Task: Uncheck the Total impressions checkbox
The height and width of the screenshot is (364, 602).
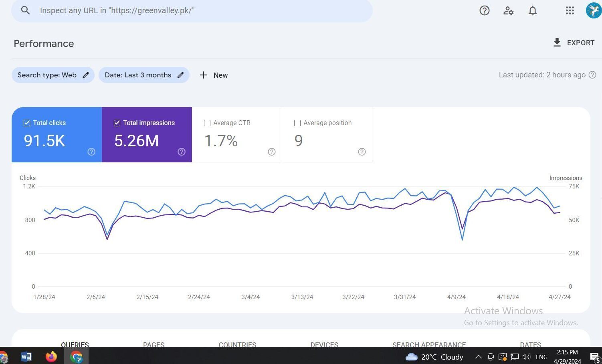Action: pyautogui.click(x=117, y=123)
